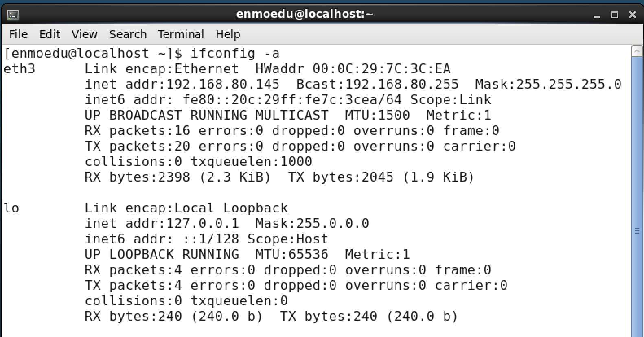
Task: Open the Terminal menu
Action: (x=181, y=34)
